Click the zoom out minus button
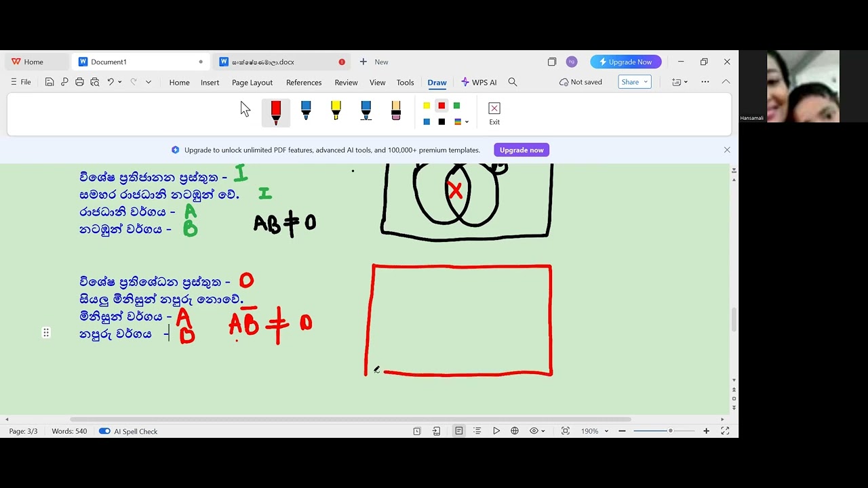Screen dimensions: 868x488 (622, 431)
